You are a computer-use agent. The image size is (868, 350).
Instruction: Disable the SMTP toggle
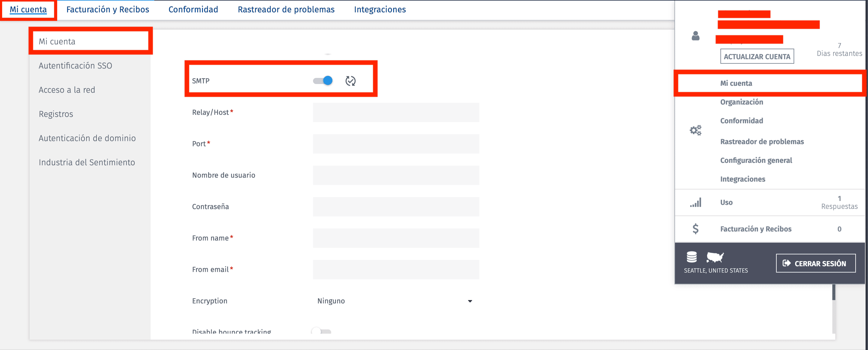(322, 80)
